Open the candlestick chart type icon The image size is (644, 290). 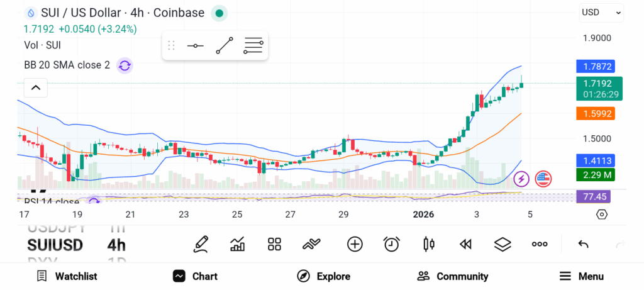[429, 244]
